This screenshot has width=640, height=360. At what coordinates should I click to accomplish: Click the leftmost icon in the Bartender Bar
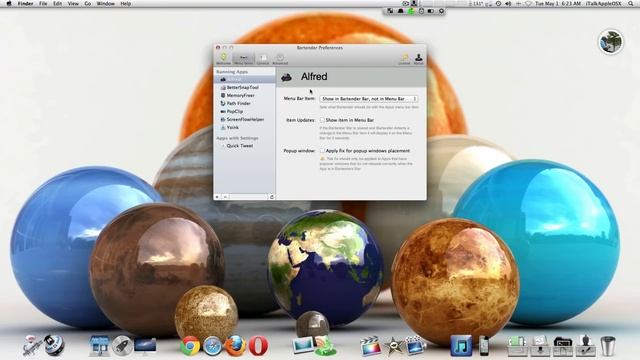click(x=390, y=11)
